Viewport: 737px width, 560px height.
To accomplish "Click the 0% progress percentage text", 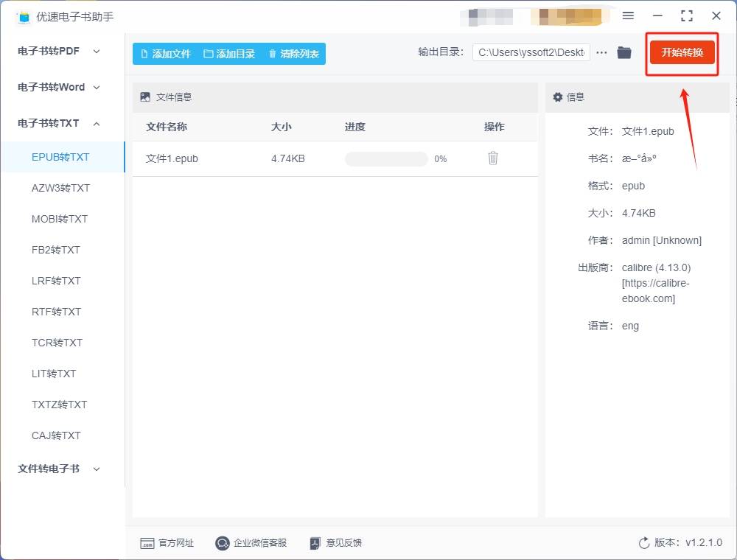I will [441, 159].
